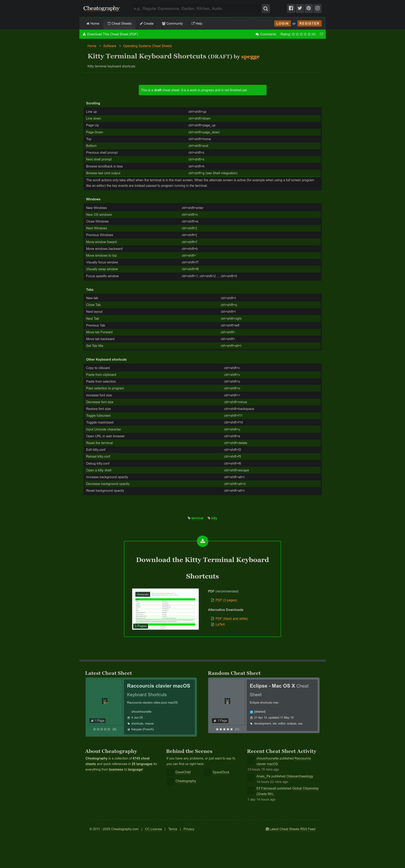Rate with the fifth star in the Rating row
The image size is (405, 868).
pos(309,34)
